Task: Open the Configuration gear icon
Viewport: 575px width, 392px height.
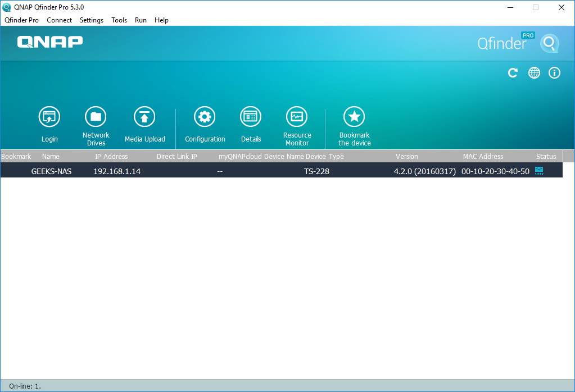Action: [x=205, y=117]
